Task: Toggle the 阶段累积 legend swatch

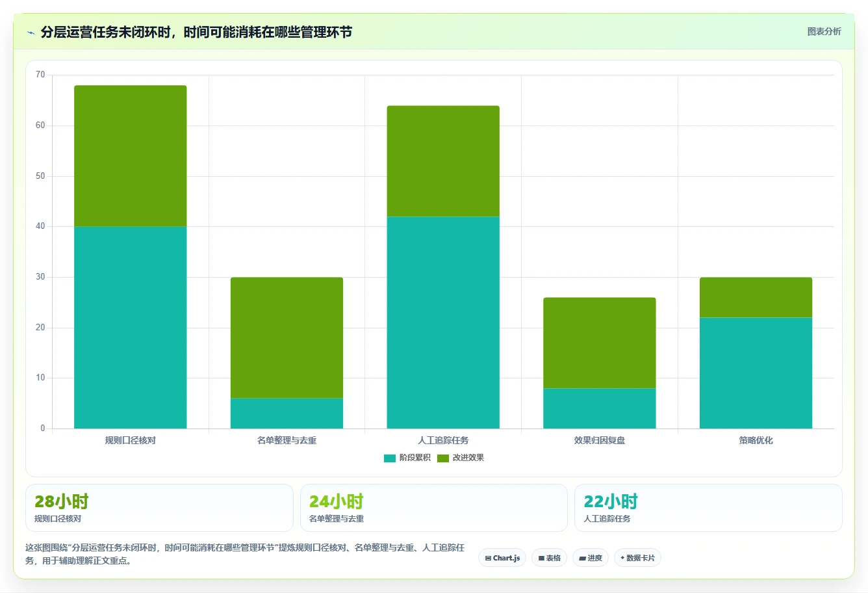Action: 389,458
